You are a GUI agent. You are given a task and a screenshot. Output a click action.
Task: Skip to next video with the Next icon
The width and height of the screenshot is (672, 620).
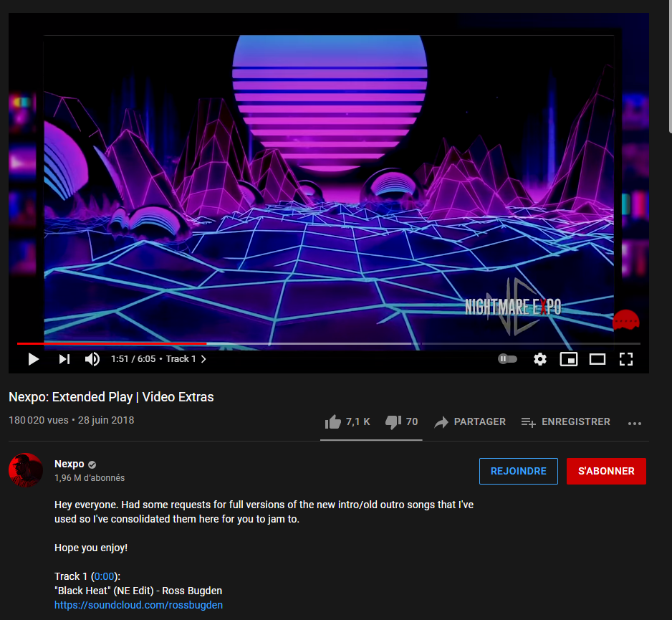pyautogui.click(x=64, y=359)
